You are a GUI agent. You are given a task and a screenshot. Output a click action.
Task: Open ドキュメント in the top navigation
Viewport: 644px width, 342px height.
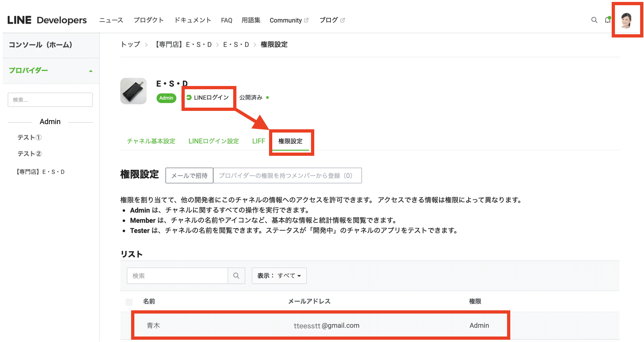[192, 20]
